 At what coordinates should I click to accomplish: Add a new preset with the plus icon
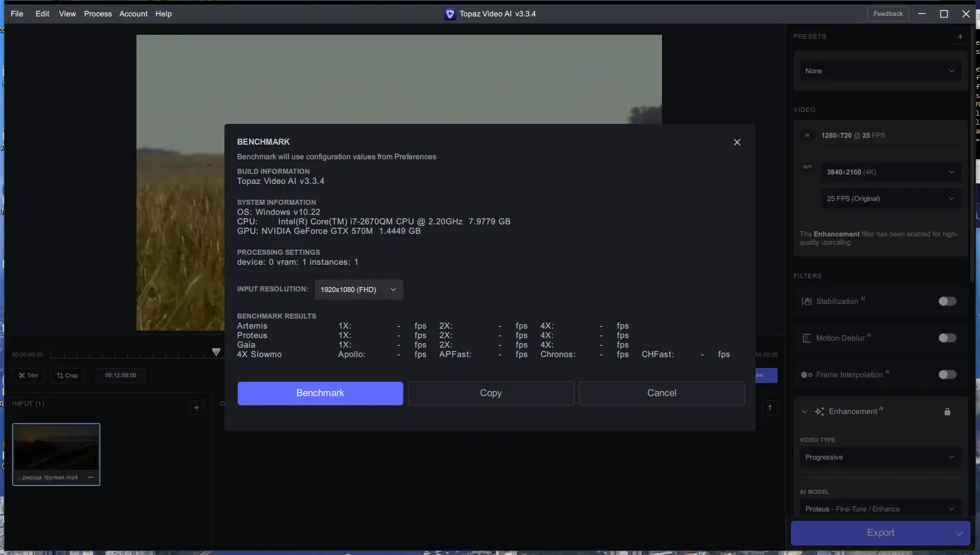coord(960,37)
